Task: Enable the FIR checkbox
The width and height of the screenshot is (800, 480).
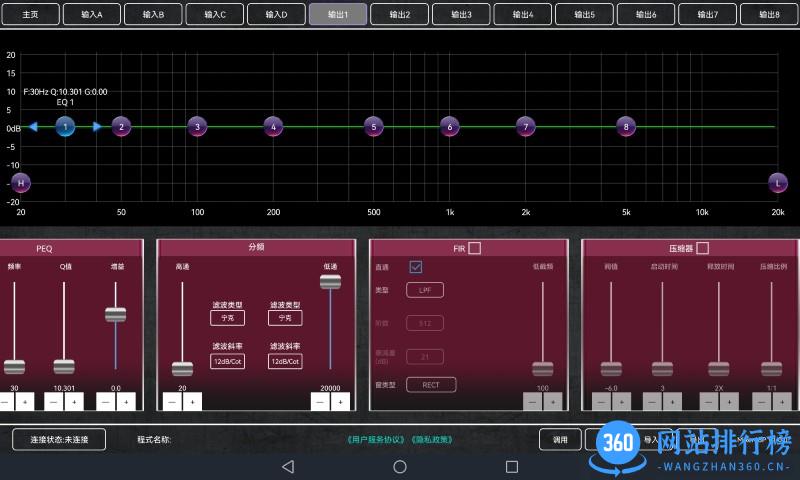Action: pos(474,248)
